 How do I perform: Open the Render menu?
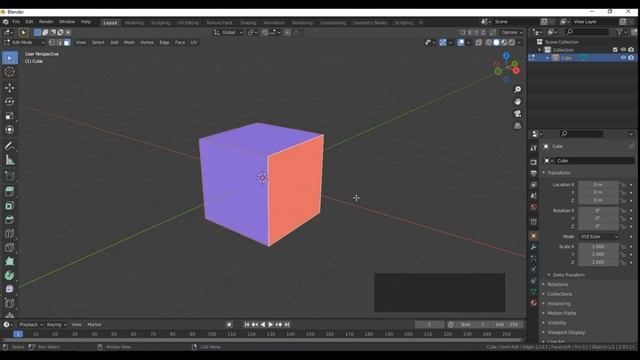pos(46,22)
